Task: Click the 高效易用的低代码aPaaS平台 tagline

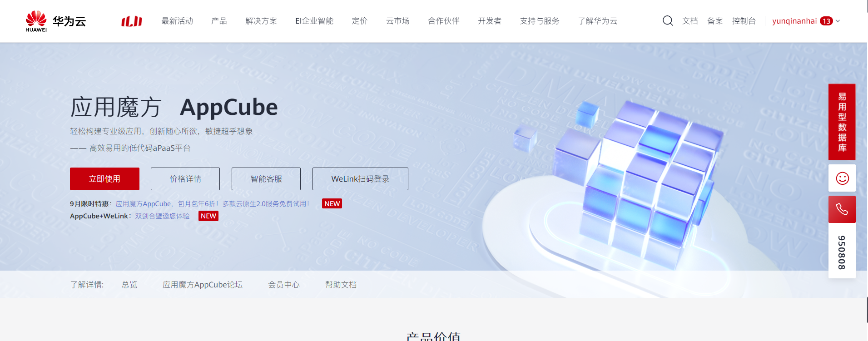Action: 140,148
